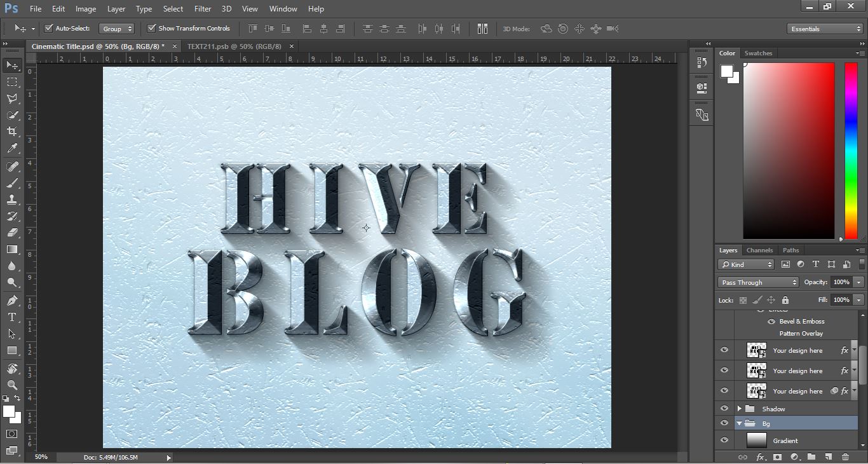Open the Opacity slider arrow
868x464 pixels.
[x=858, y=282]
